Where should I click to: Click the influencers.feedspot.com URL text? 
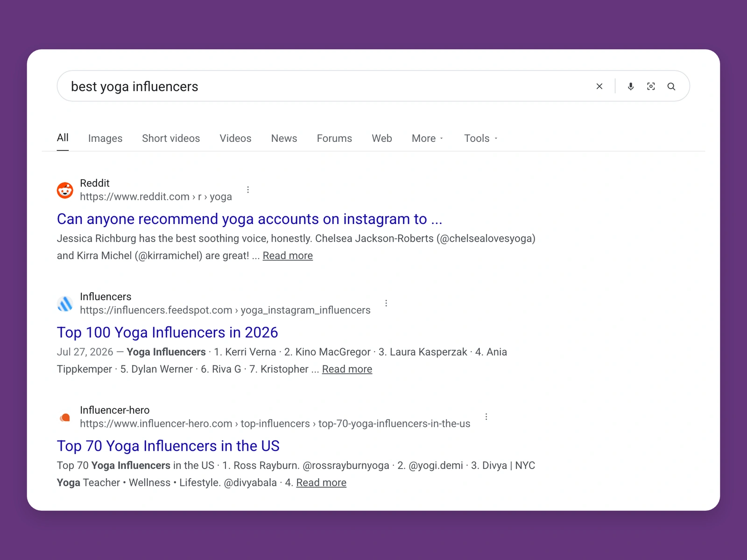225,310
